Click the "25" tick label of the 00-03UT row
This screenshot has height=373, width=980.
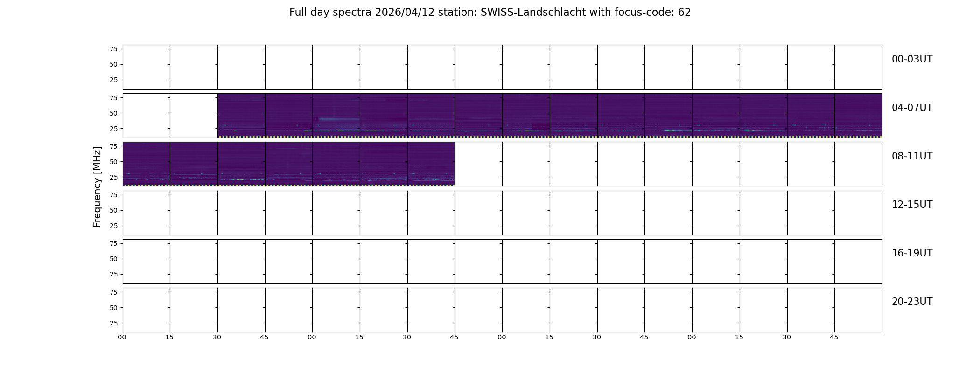coord(113,80)
